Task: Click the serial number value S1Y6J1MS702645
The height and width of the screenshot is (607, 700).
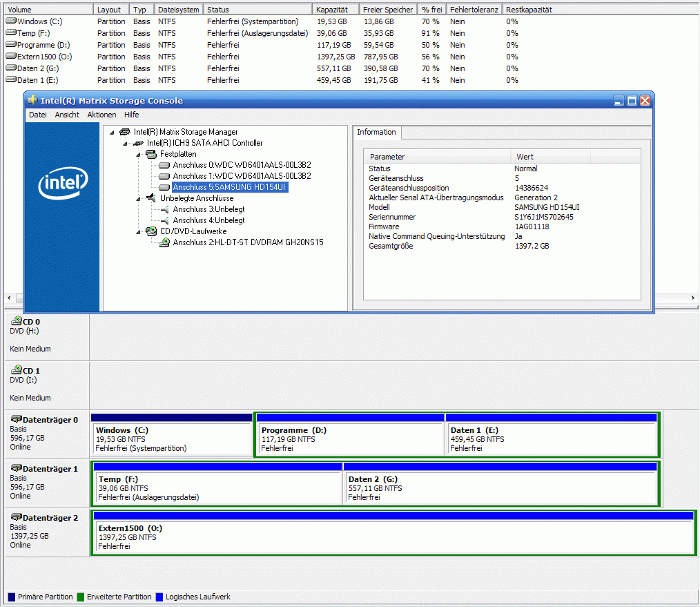Action: [x=544, y=217]
